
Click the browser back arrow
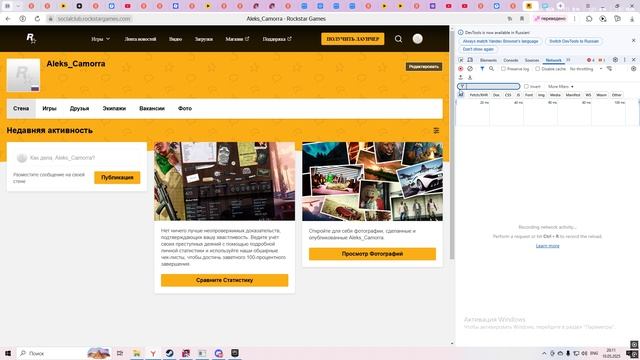(x=8, y=19)
